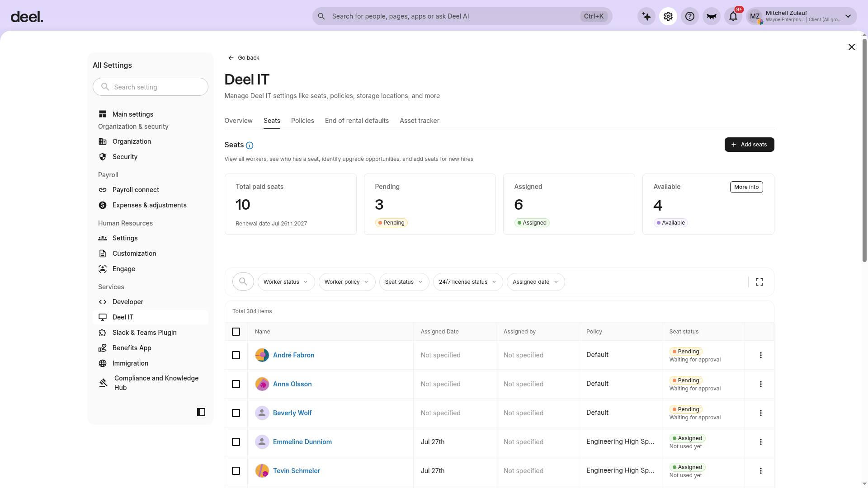868x488 pixels.
Task: Select Deel IT in sidebar
Action: click(151, 317)
